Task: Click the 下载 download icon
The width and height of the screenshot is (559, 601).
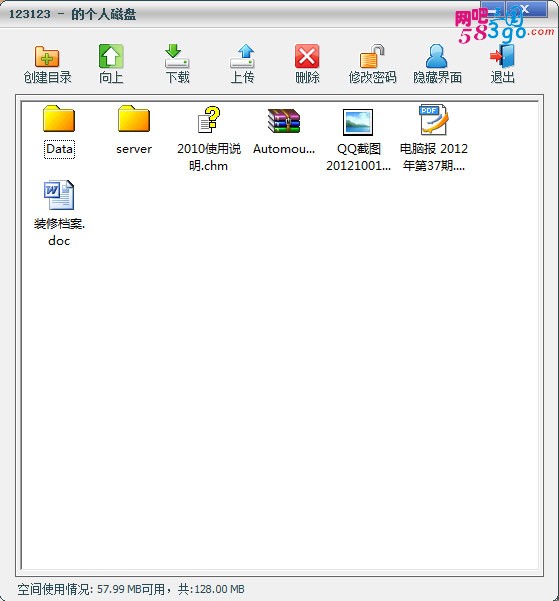Action: pos(177,56)
